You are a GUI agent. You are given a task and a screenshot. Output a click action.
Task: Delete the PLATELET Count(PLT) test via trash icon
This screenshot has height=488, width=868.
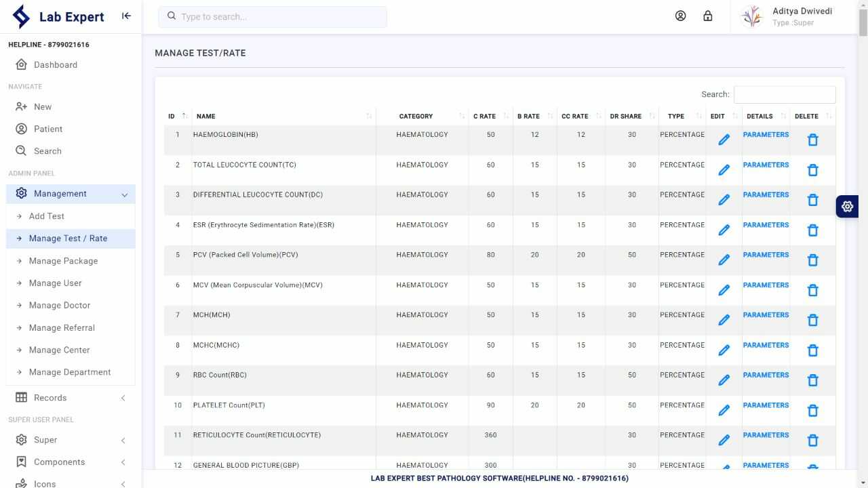coord(812,411)
